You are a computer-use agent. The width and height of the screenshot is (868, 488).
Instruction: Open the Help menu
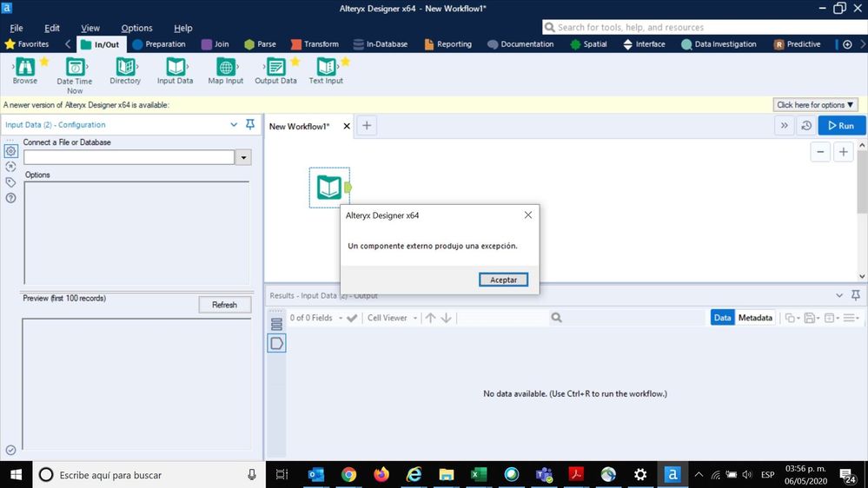[182, 28]
